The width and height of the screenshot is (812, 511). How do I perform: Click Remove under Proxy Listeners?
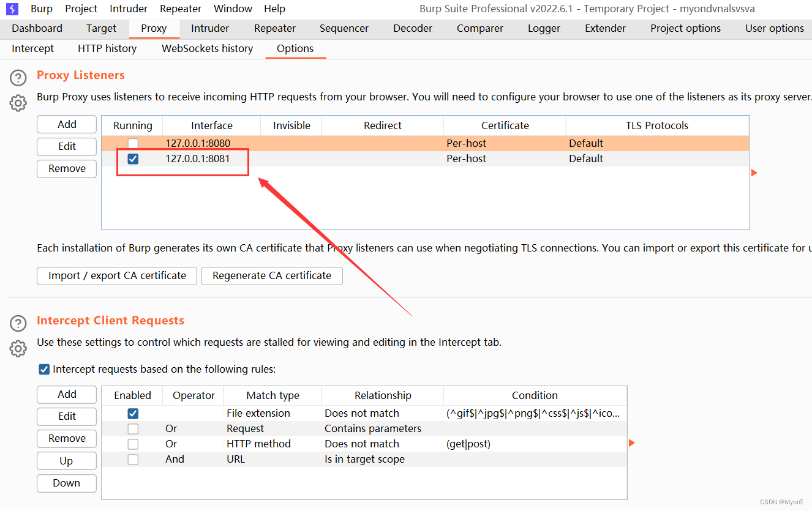(67, 168)
